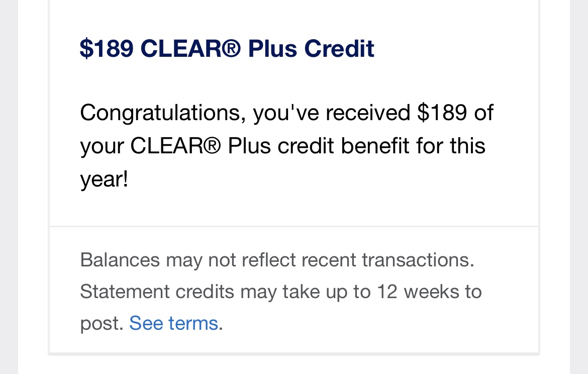Viewport: 588px width, 374px height.
Task: Click the divider line above the disclaimer
Action: (294, 227)
